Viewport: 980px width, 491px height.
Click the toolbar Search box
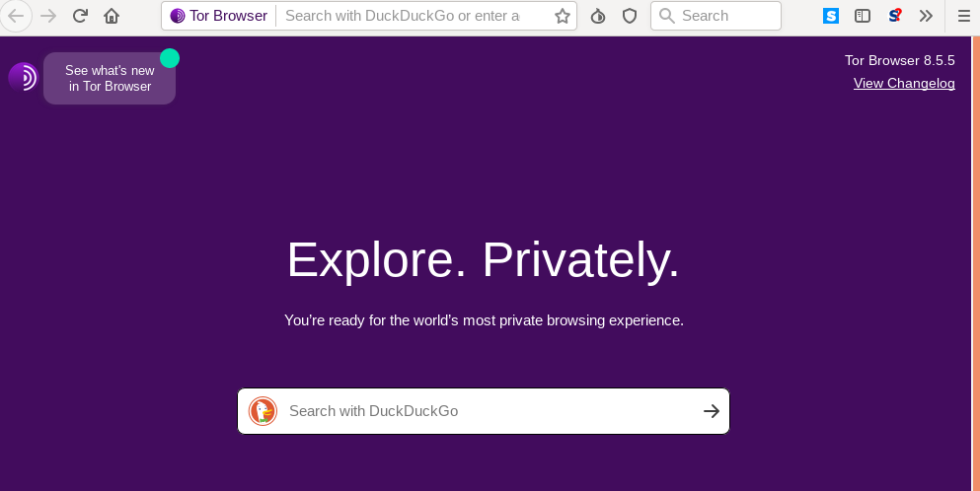(716, 16)
